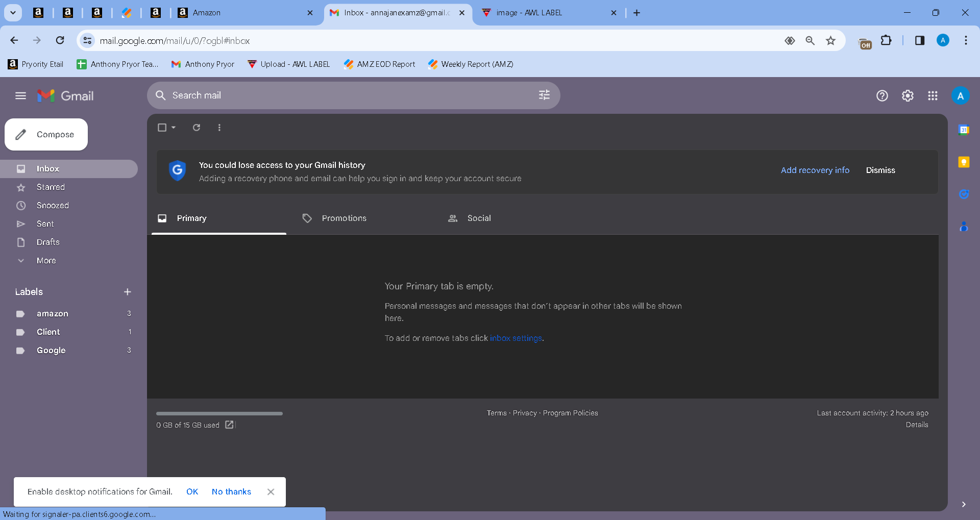Compose a new email
This screenshot has width=980, height=520.
pos(46,135)
